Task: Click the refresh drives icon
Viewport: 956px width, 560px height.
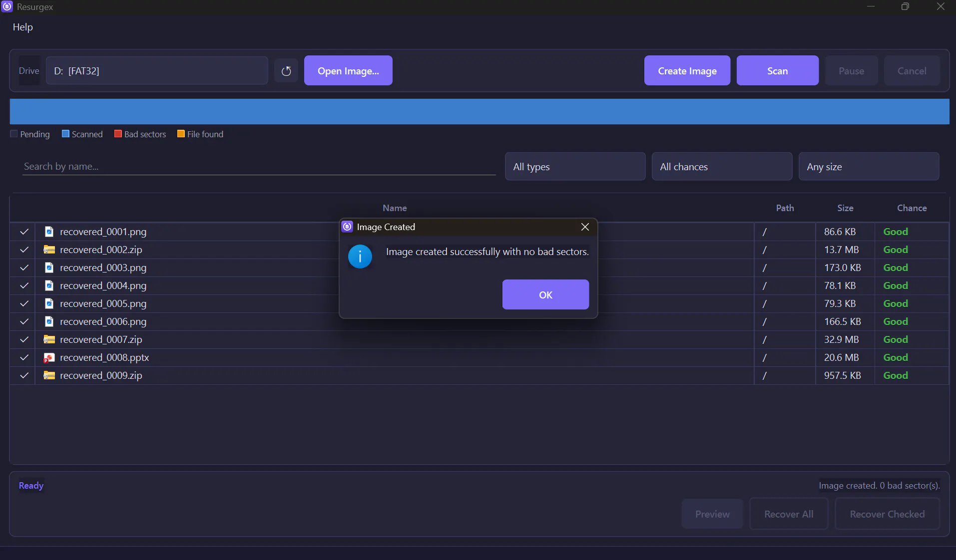Action: pyautogui.click(x=286, y=71)
